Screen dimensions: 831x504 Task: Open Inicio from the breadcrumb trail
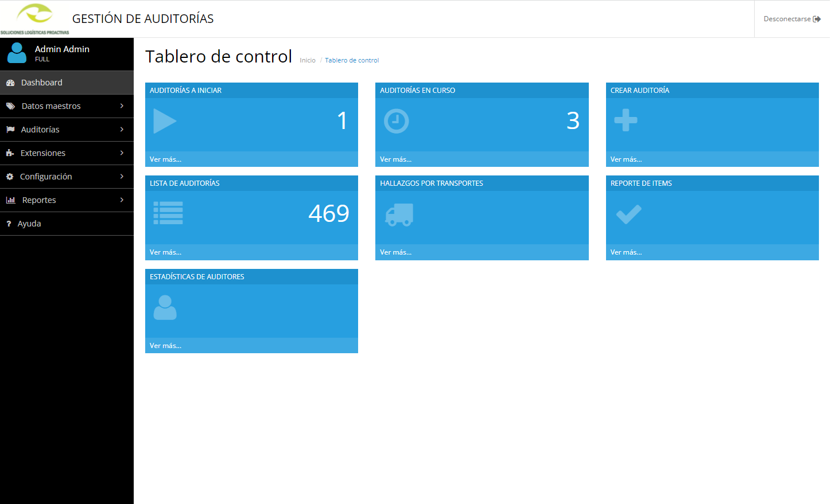pos(307,60)
